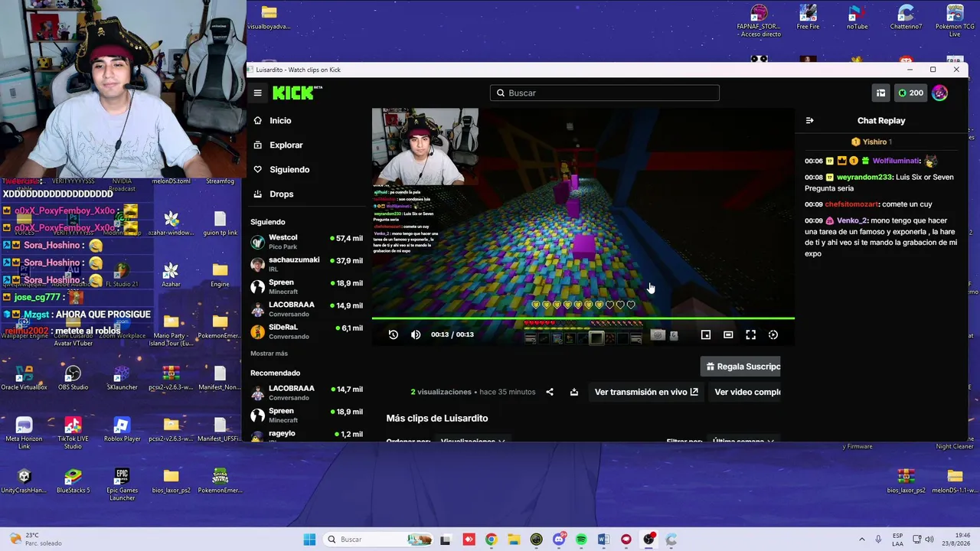Open Explorar in the Kick sidebar

[286, 145]
